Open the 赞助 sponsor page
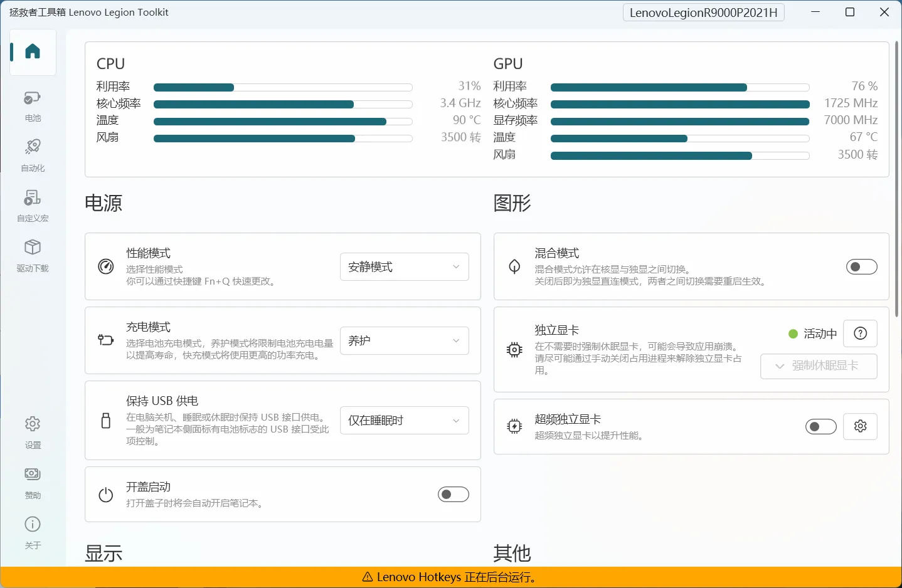 32,482
